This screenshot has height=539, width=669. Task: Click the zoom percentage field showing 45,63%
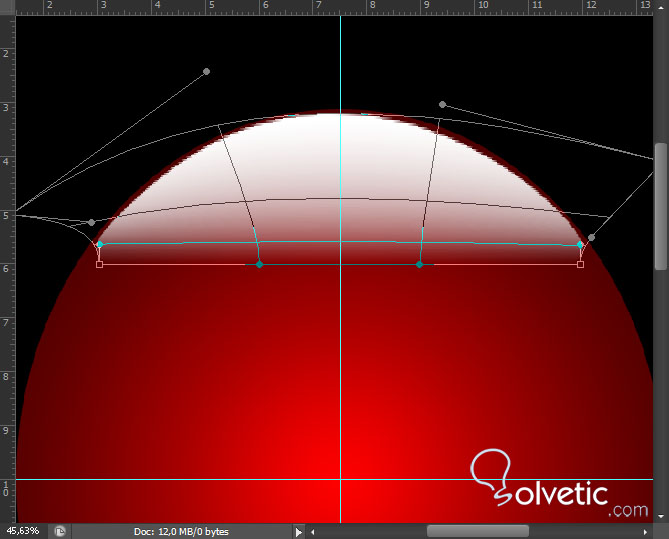(x=23, y=531)
